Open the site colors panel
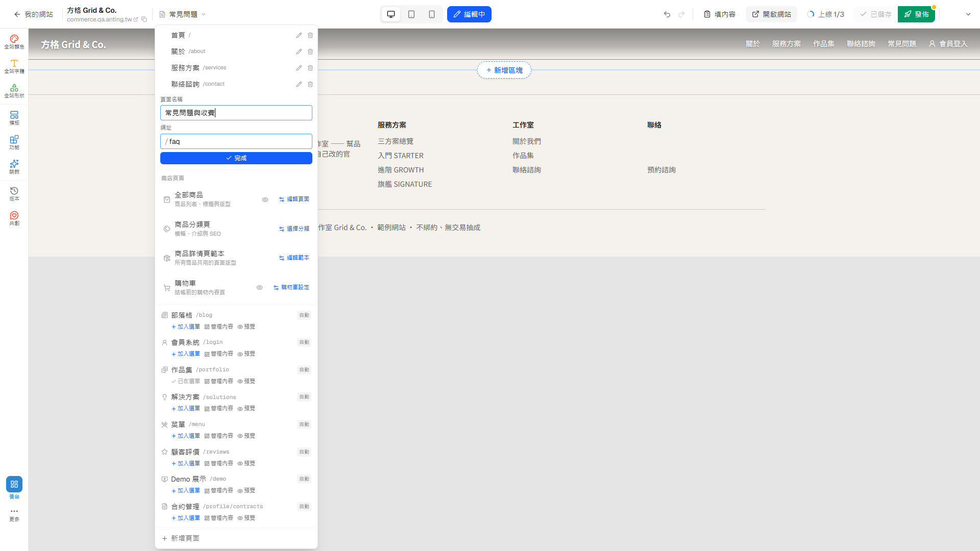The image size is (980, 551). pos(14,41)
